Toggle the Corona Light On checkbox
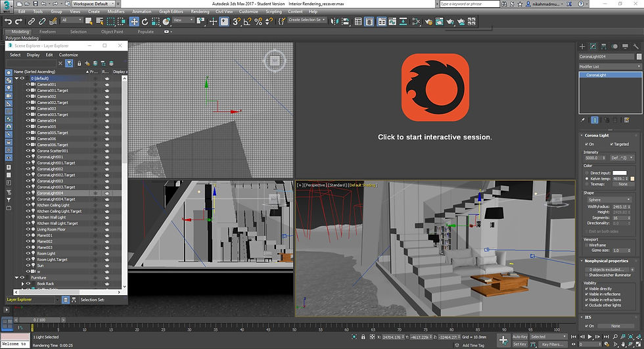 [586, 144]
